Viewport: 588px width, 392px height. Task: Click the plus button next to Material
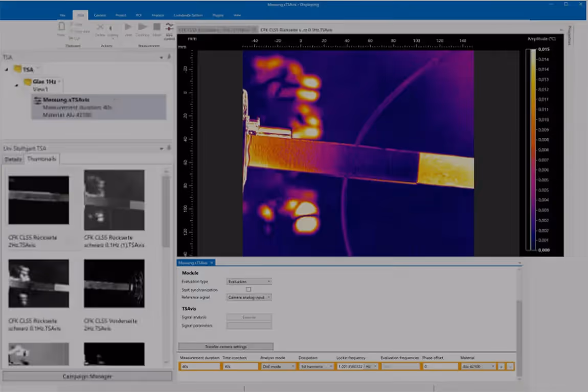coord(502,366)
